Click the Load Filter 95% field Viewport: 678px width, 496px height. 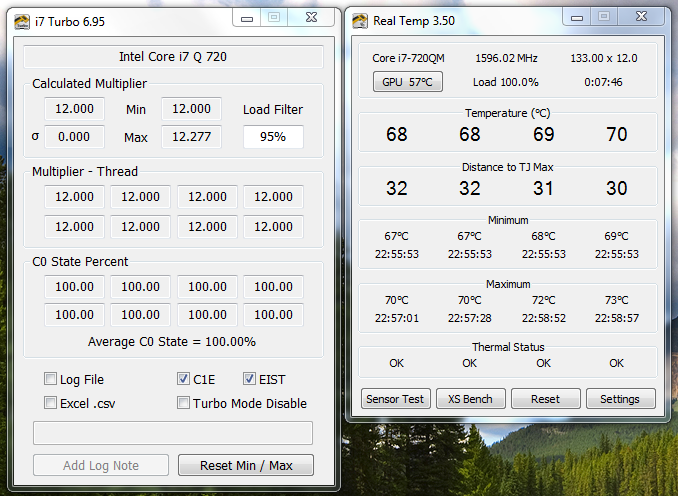click(273, 137)
